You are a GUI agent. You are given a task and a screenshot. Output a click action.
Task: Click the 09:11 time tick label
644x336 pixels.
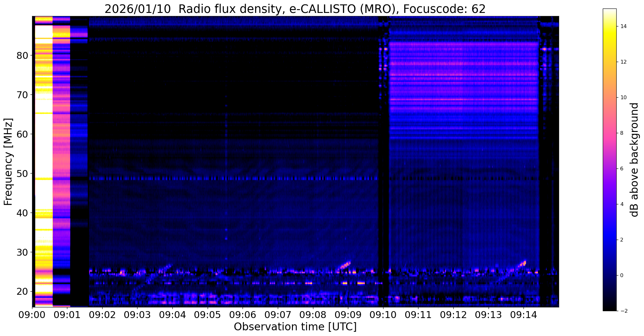(x=418, y=314)
